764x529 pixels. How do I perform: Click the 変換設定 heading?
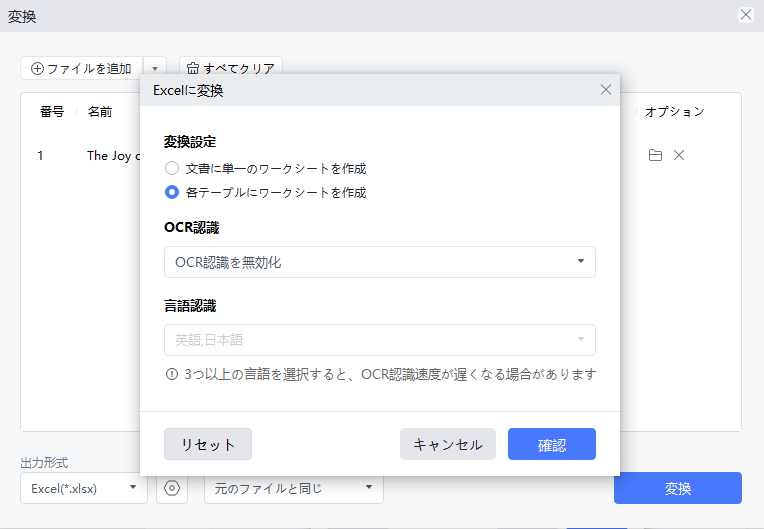pos(190,142)
